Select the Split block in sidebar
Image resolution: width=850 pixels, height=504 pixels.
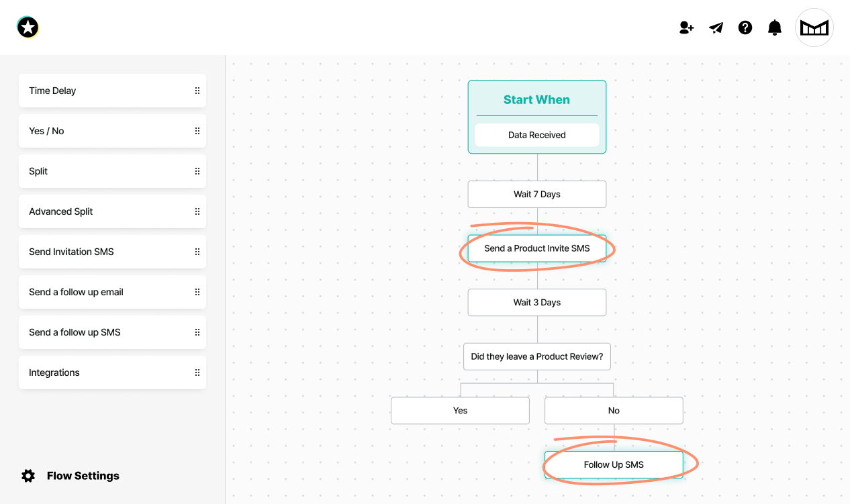101,171
